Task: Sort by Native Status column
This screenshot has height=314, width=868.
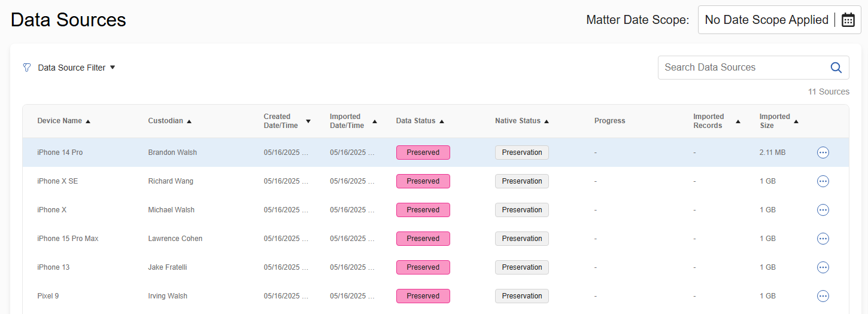Action: (x=522, y=121)
